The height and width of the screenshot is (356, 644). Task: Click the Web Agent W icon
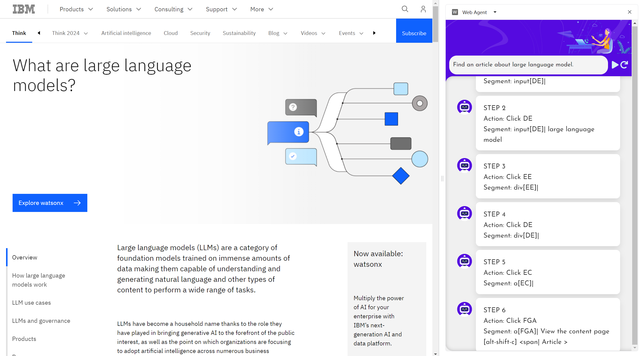455,12
